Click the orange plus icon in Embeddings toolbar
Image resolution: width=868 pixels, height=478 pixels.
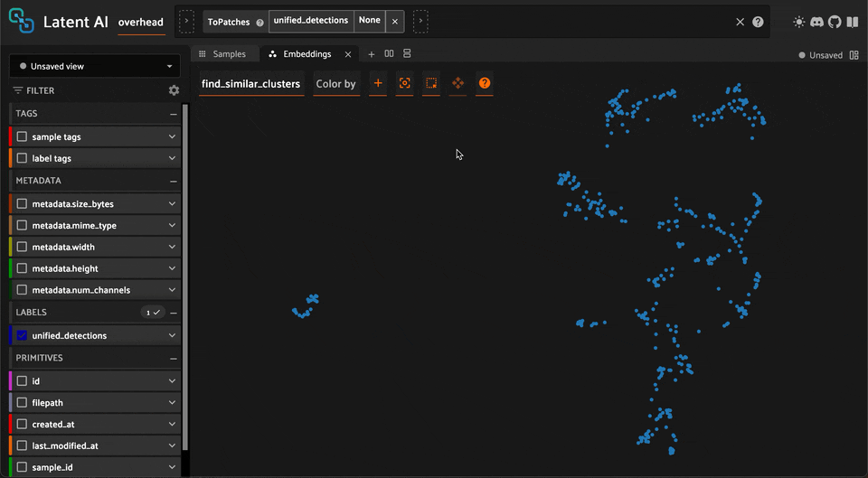[x=378, y=83]
